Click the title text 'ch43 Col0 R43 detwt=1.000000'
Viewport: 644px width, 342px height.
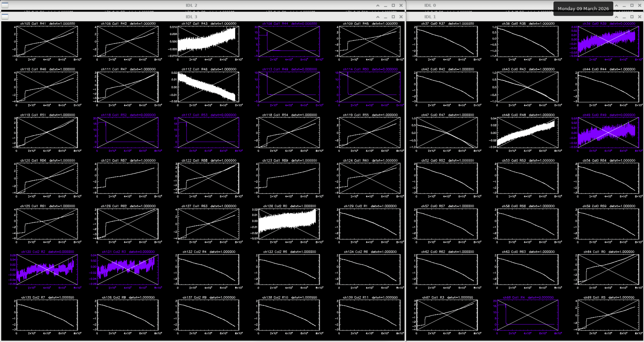[528, 69]
